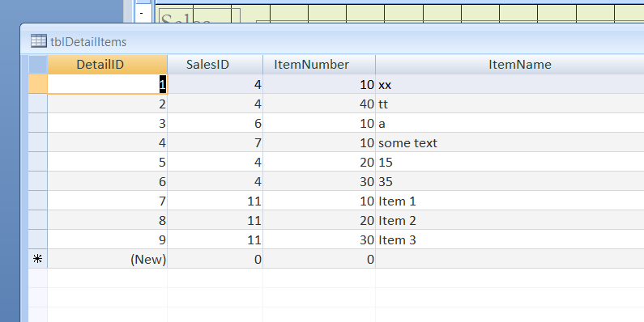
Task: Click the ItemName cell 'some text'
Action: 510,142
